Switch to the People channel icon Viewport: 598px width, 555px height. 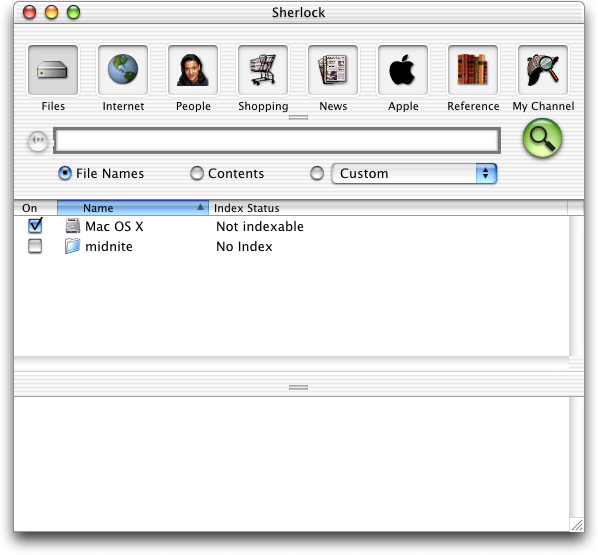[x=193, y=70]
